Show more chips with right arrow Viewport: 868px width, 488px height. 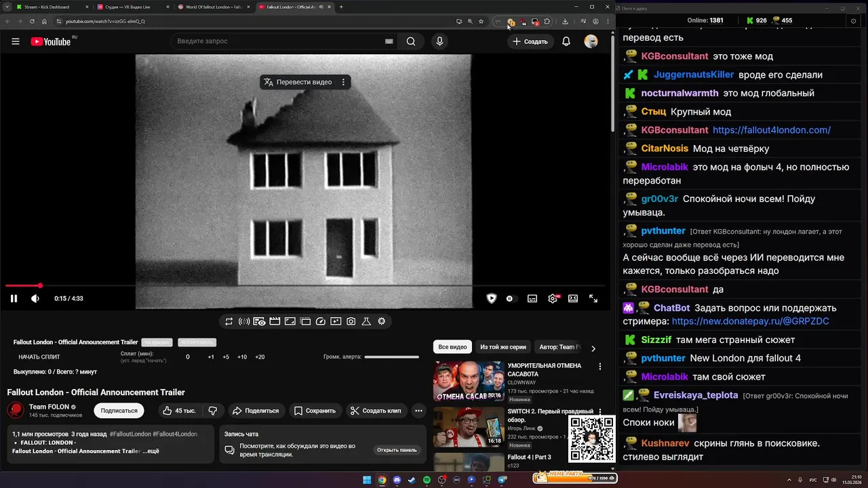tap(593, 348)
